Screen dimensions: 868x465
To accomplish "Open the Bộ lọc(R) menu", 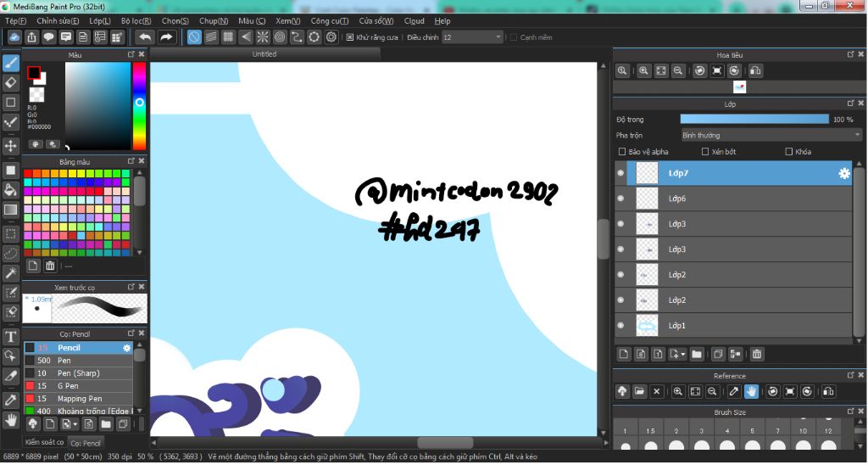I will 136,21.
